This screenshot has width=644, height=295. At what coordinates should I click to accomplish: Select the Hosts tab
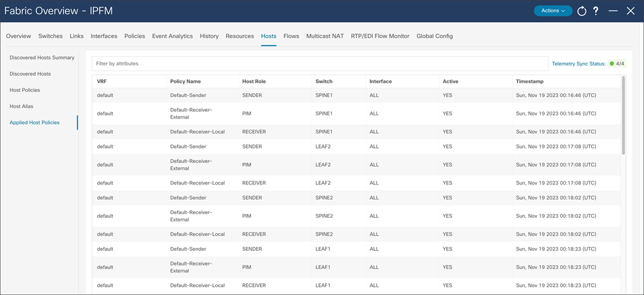(268, 36)
